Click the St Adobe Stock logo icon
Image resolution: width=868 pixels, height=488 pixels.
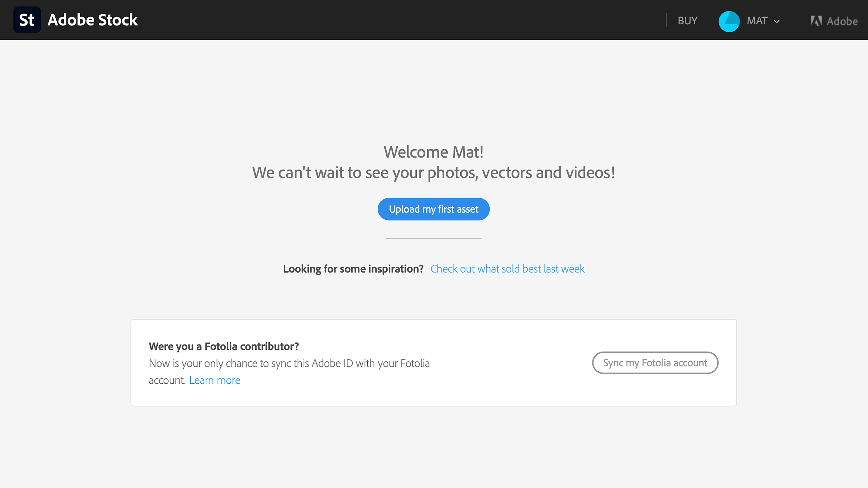[27, 20]
